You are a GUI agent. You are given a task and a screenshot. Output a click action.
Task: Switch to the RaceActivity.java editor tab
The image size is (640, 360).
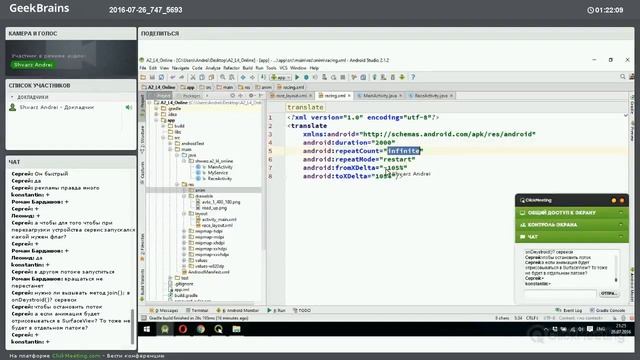coord(431,96)
